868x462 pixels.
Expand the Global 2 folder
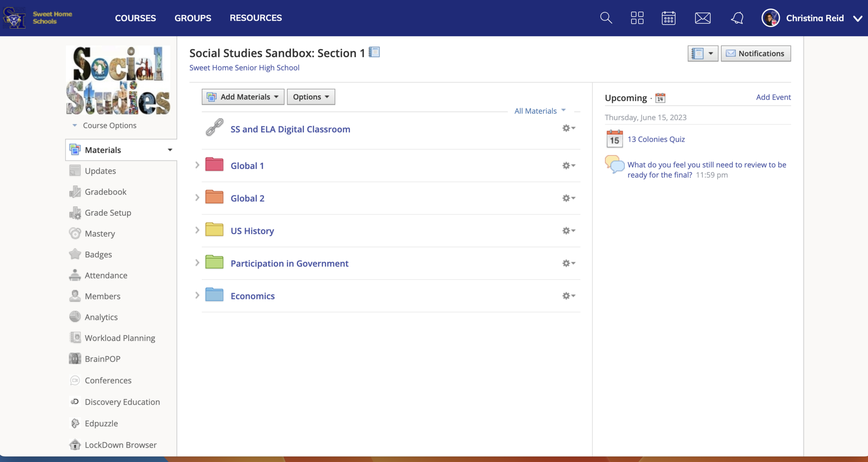197,198
